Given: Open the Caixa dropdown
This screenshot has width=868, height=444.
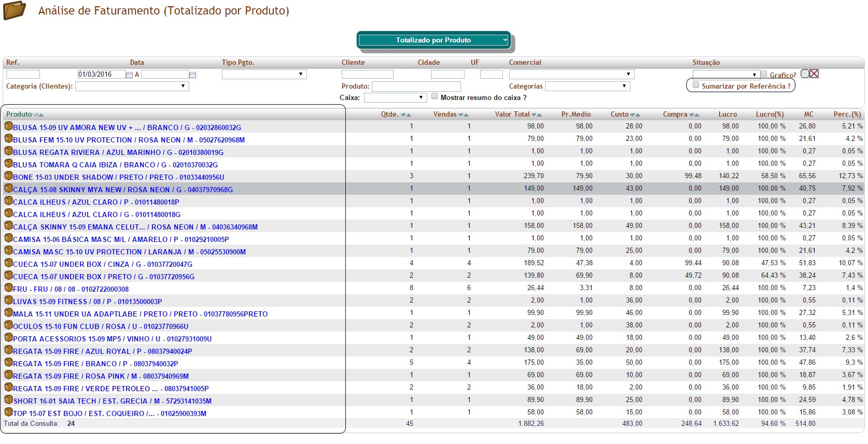Looking at the screenshot, I should (395, 97).
